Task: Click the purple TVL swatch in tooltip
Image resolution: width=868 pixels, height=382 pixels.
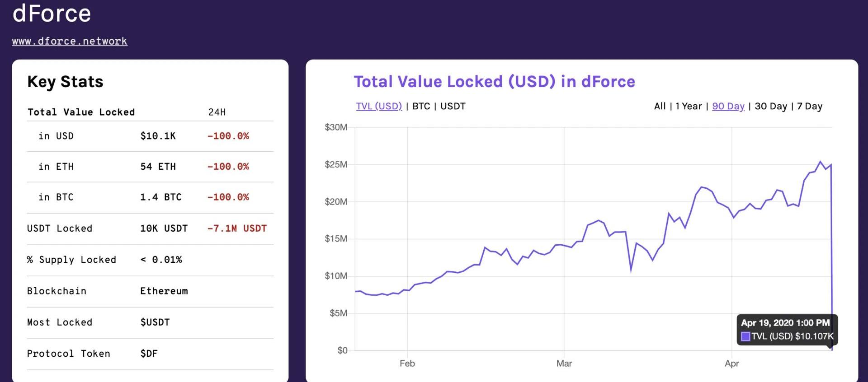Action: coord(745,336)
